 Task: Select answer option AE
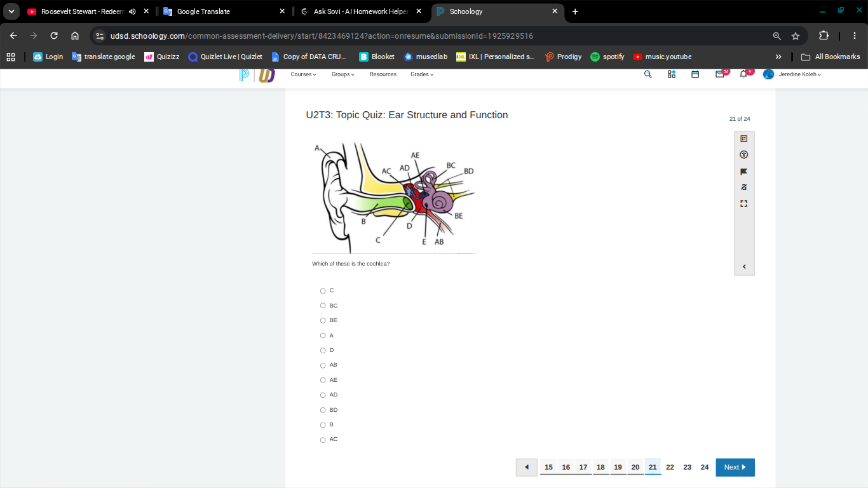(x=323, y=380)
